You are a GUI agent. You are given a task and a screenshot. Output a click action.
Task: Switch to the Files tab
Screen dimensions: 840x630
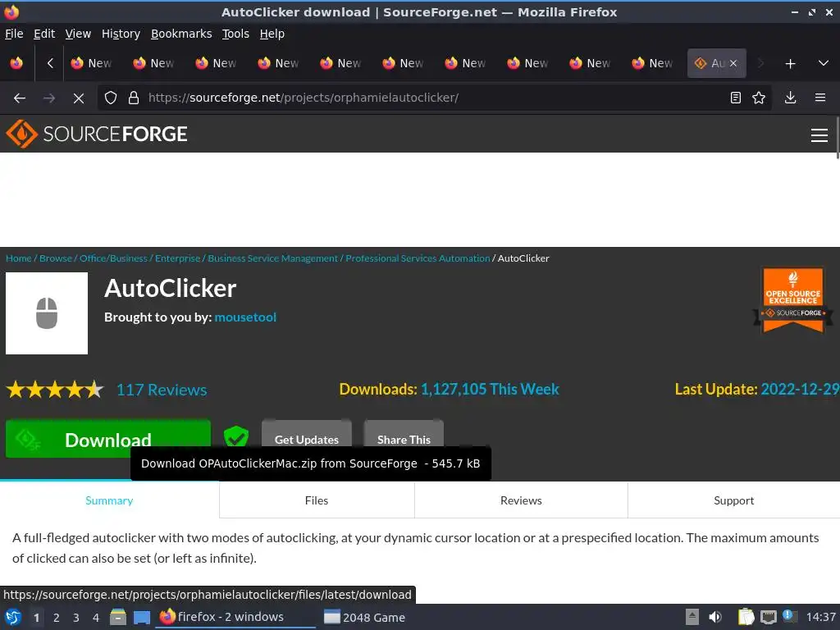point(317,500)
